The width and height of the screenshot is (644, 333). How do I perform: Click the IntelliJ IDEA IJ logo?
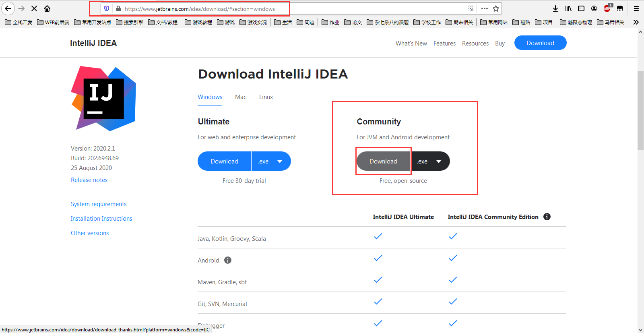[103, 99]
